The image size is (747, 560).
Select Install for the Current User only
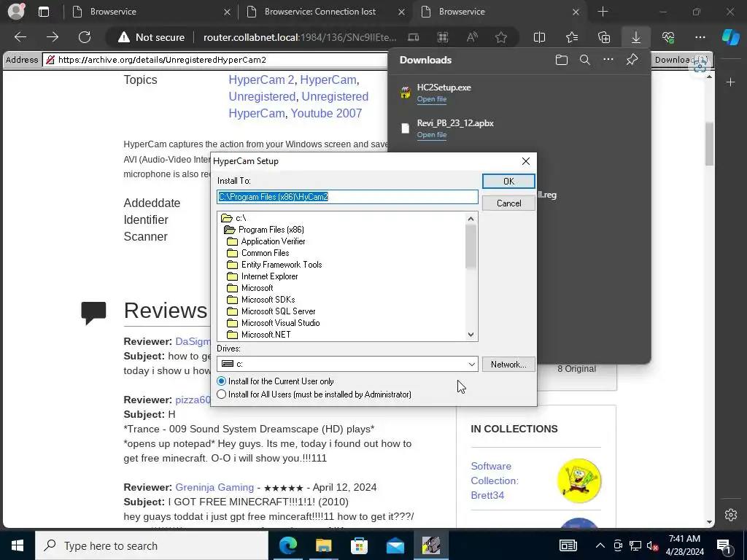[x=275, y=381]
